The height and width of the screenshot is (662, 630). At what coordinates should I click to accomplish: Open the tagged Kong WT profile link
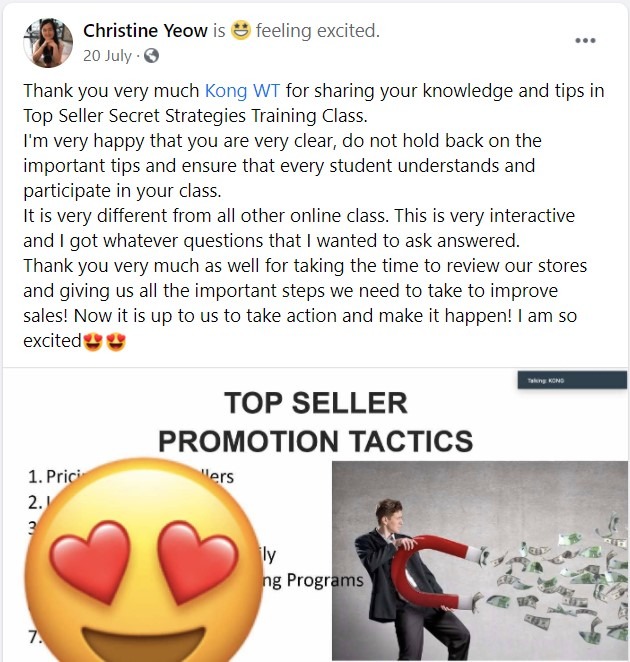242,91
